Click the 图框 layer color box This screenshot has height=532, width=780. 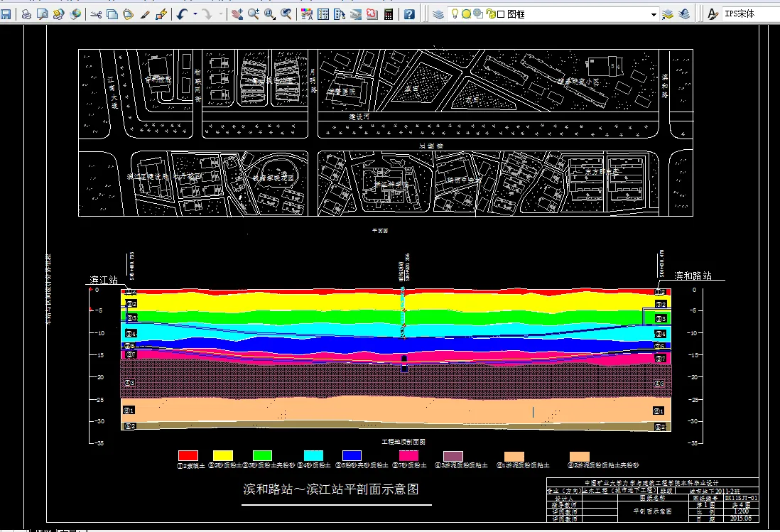click(501, 14)
